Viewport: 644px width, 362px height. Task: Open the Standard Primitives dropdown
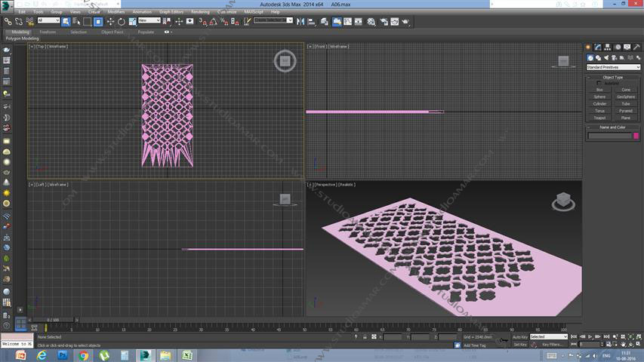[613, 67]
